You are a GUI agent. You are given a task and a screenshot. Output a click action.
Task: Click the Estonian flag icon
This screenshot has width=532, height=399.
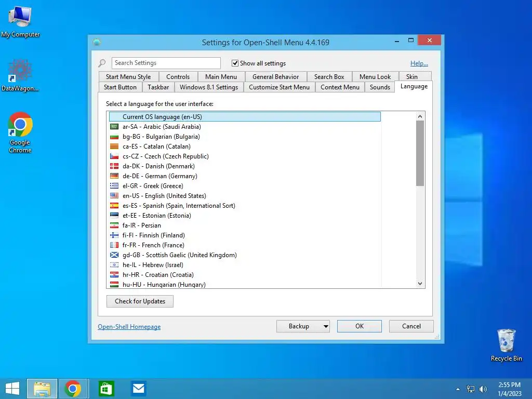click(114, 215)
